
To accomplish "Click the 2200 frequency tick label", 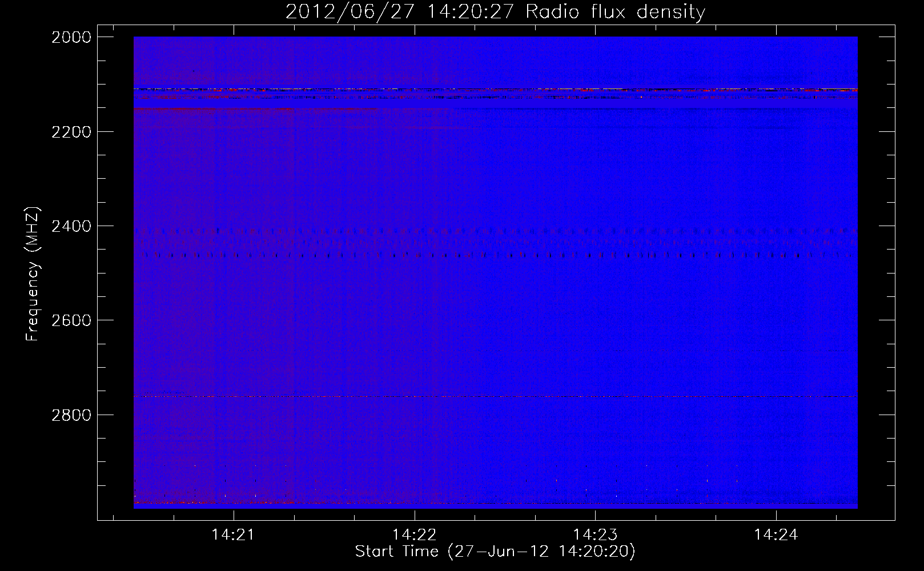I will click(71, 132).
